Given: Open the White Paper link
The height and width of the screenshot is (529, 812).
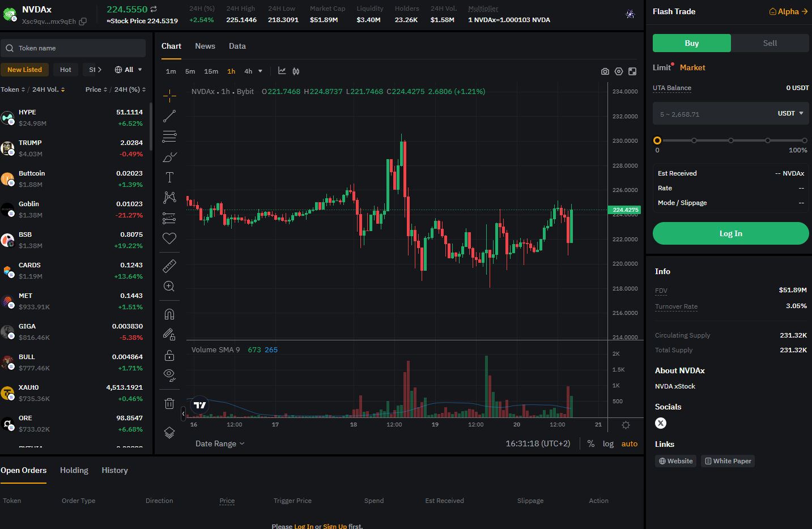Looking at the screenshot, I should (728, 461).
